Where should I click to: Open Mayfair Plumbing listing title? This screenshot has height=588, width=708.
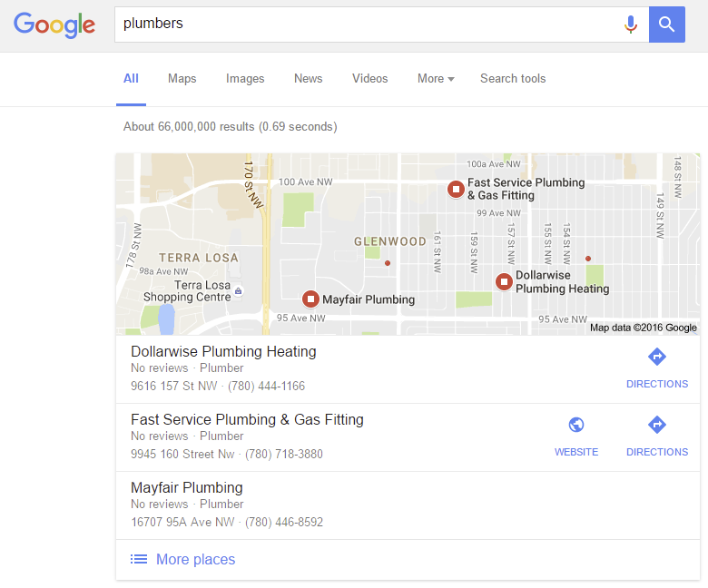coord(187,487)
